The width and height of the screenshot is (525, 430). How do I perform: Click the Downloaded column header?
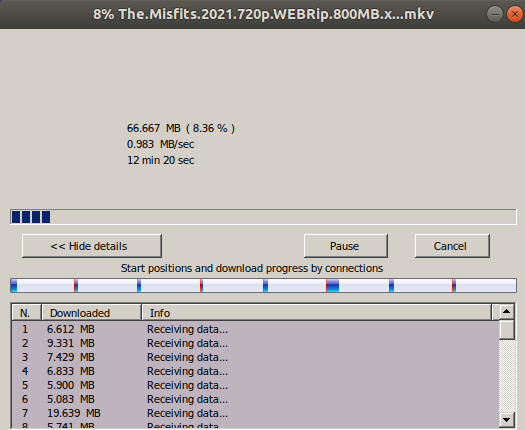point(91,313)
